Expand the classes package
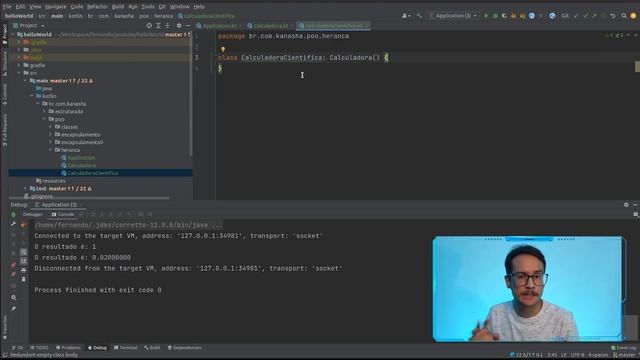 tap(51, 127)
